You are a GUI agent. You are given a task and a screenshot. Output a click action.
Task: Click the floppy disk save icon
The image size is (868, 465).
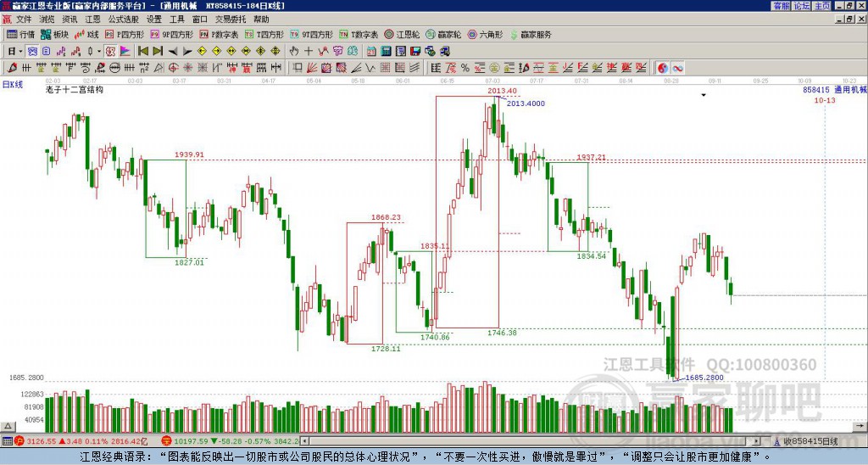click(x=415, y=51)
